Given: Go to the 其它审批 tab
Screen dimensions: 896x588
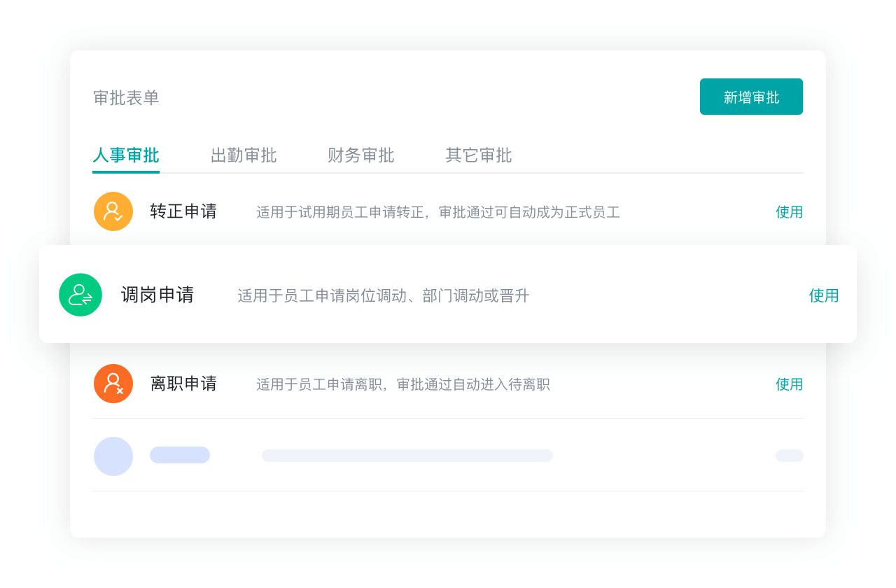Looking at the screenshot, I should [479, 155].
